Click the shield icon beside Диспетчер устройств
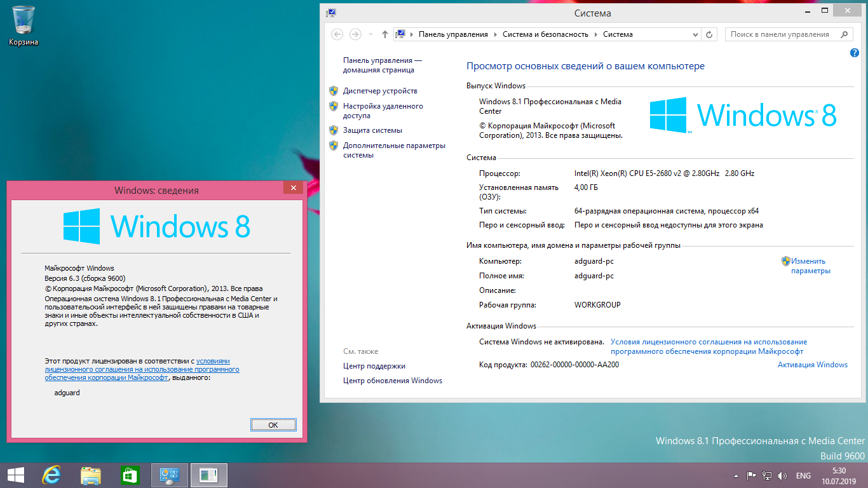The image size is (868, 488). (334, 91)
